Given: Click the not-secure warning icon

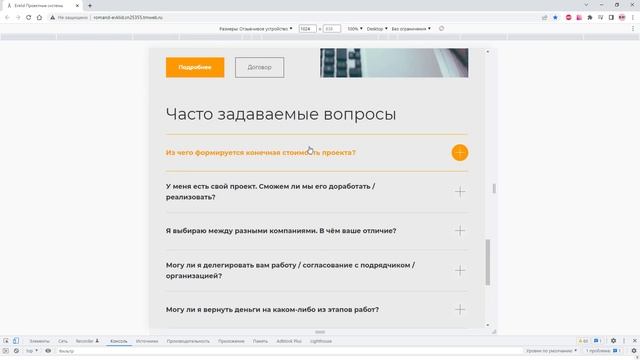Looking at the screenshot, I should point(52,18).
